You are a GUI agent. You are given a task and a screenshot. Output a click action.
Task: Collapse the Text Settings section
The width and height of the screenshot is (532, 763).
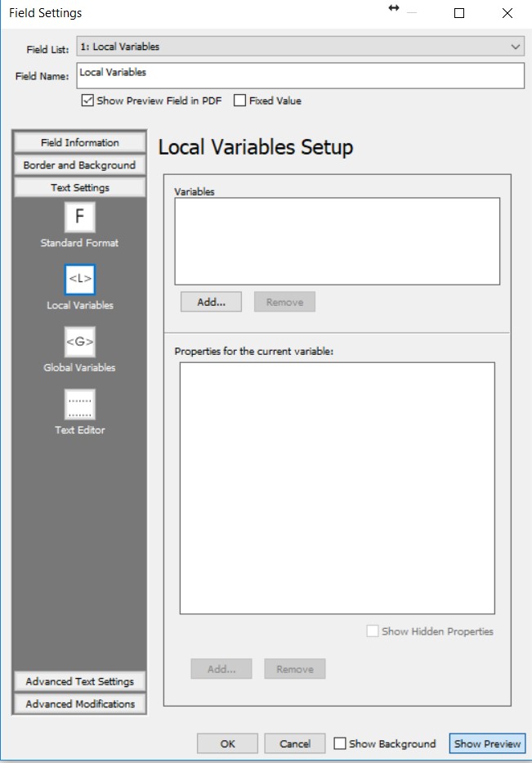point(79,187)
